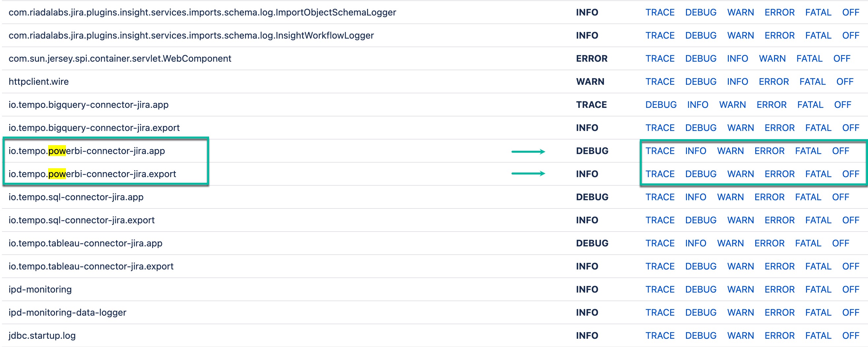Set io.tempo.powerbi-connector-jira.app to TRACE
This screenshot has width=868, height=347.
tap(660, 151)
